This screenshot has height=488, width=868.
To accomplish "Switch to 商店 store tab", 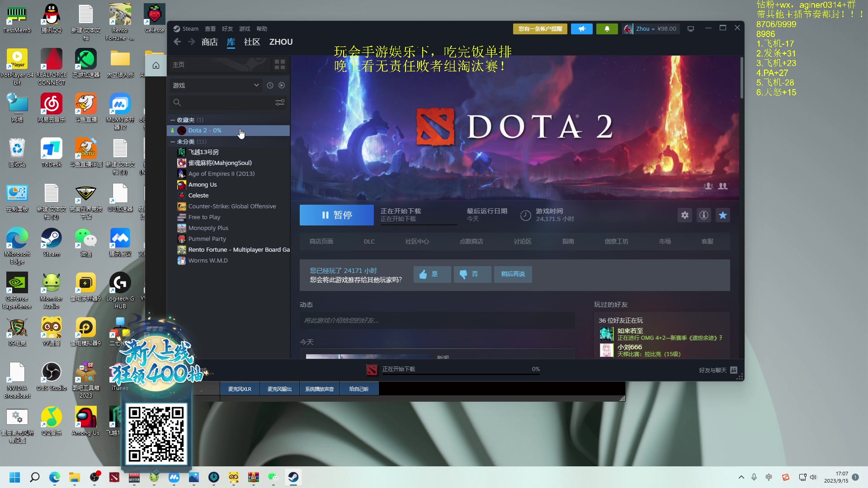I will pyautogui.click(x=210, y=42).
